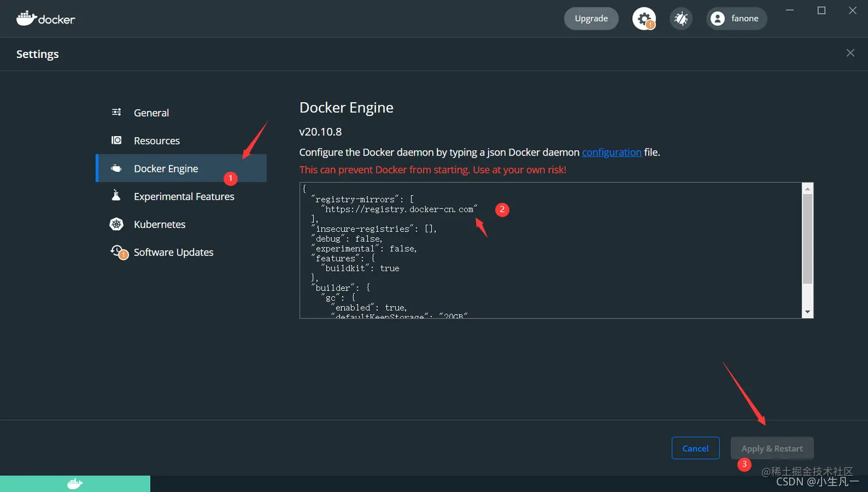The image size is (868, 492).
Task: Open the fanone account menu
Action: pyautogui.click(x=737, y=18)
